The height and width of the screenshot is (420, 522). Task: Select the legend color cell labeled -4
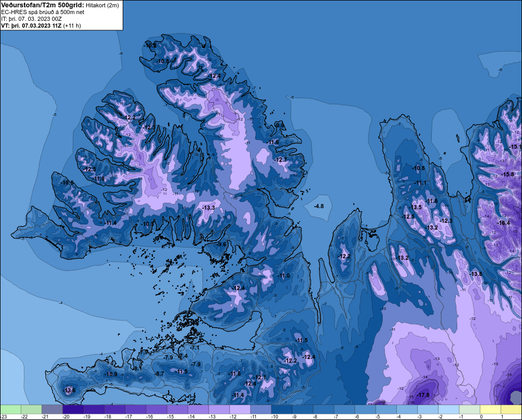click(x=407, y=410)
